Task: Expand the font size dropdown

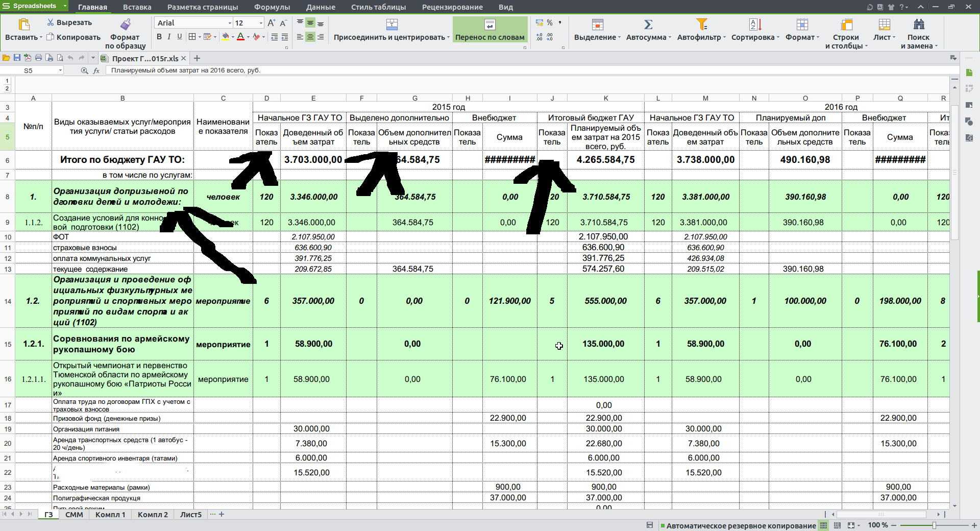Action: (x=261, y=23)
